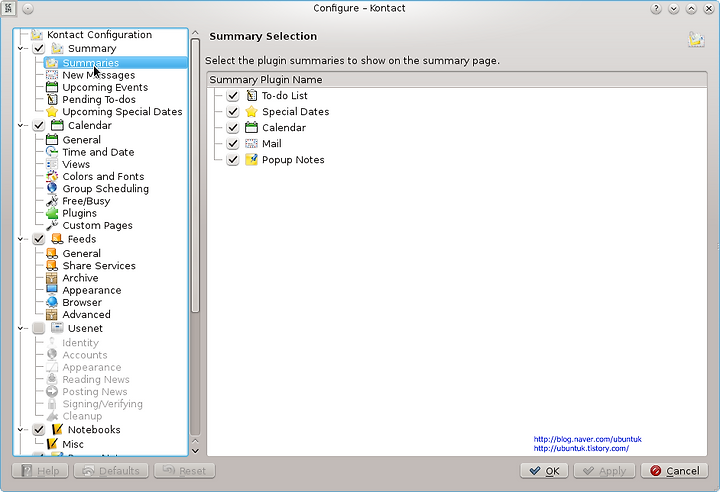This screenshot has height=492, width=720.
Task: Click the Help button
Action: [x=40, y=471]
